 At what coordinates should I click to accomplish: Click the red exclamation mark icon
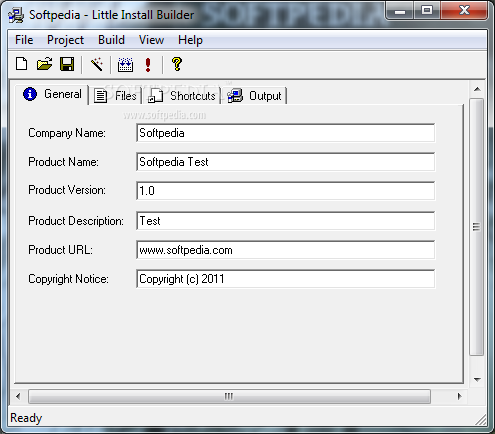click(148, 64)
